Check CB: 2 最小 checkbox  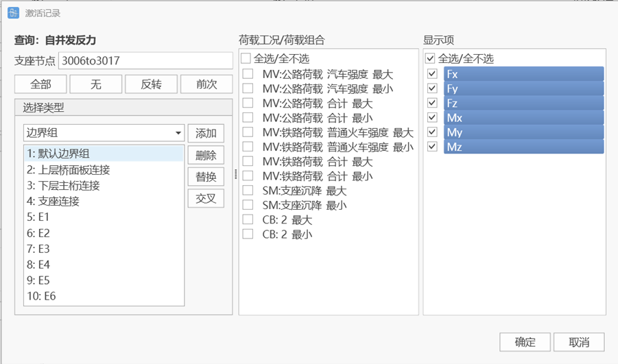click(248, 234)
